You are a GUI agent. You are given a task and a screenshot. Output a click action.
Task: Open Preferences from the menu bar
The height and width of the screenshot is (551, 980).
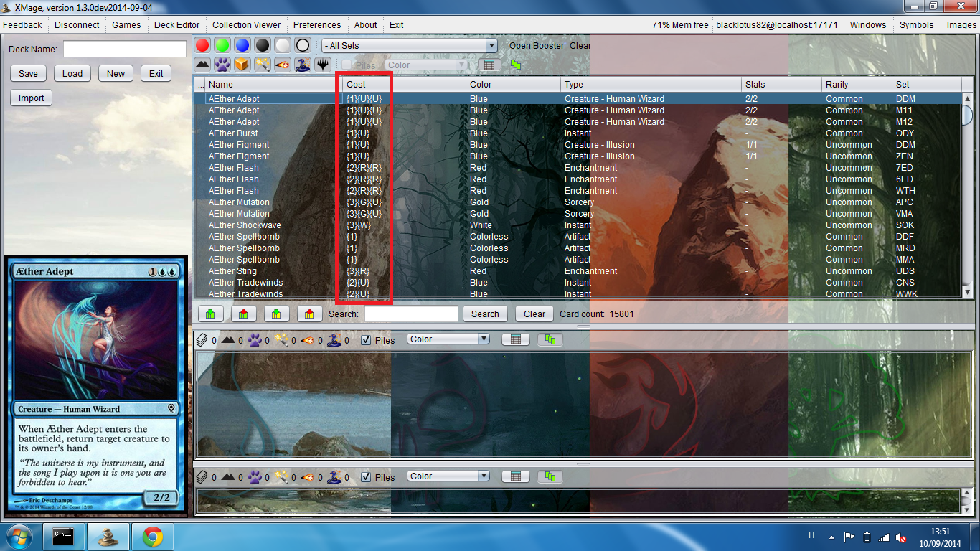(317, 24)
